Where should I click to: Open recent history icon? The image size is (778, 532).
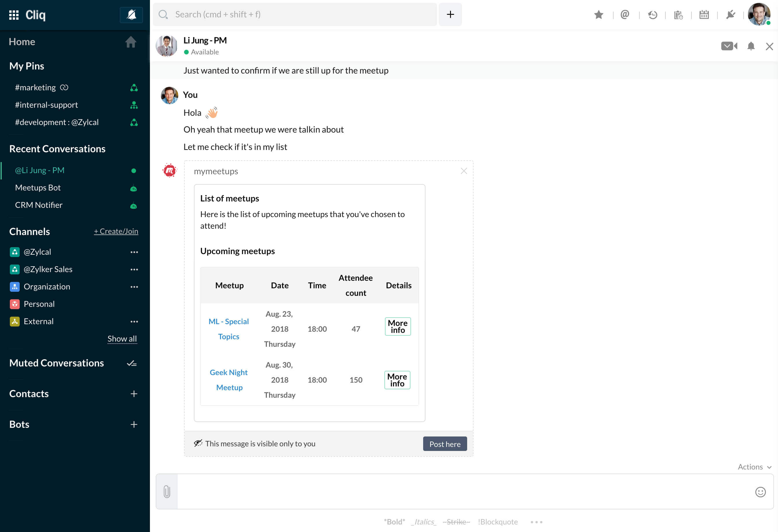(652, 15)
